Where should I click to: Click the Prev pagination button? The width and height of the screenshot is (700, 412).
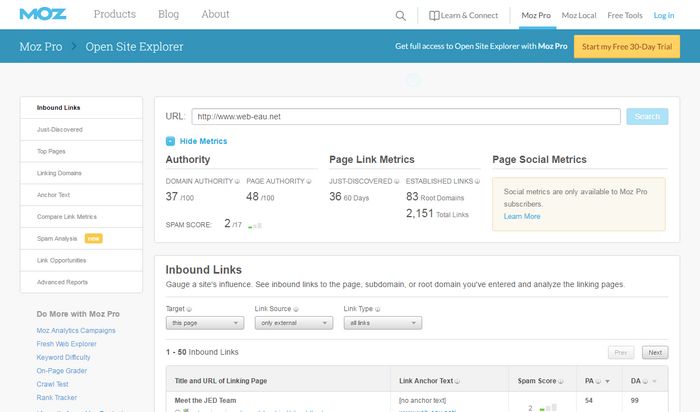coord(621,353)
